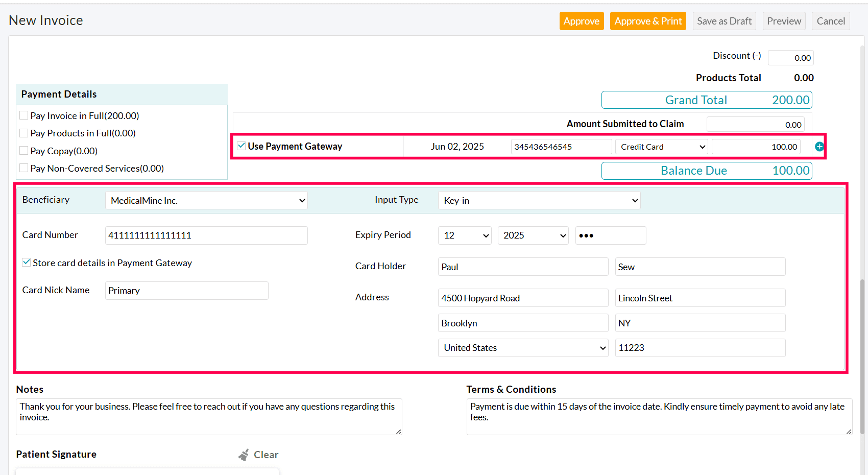Check Pay Non-Covered Services

(23, 168)
